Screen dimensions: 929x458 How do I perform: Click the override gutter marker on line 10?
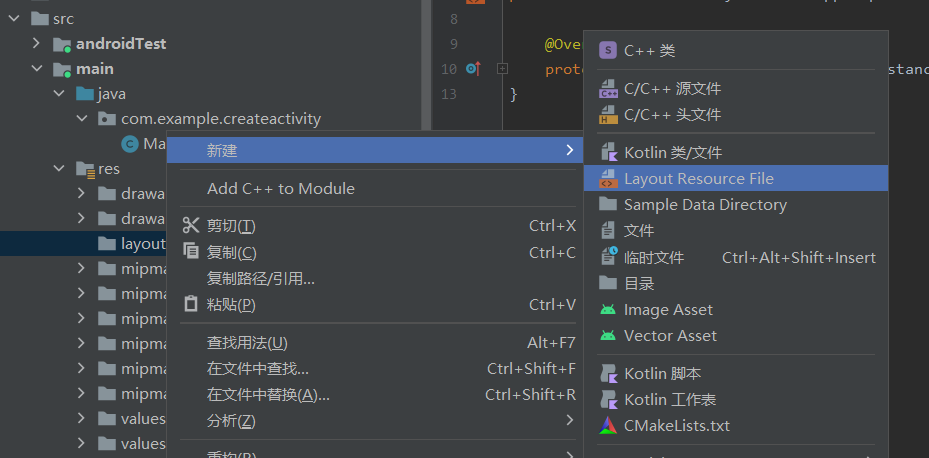[x=473, y=69]
